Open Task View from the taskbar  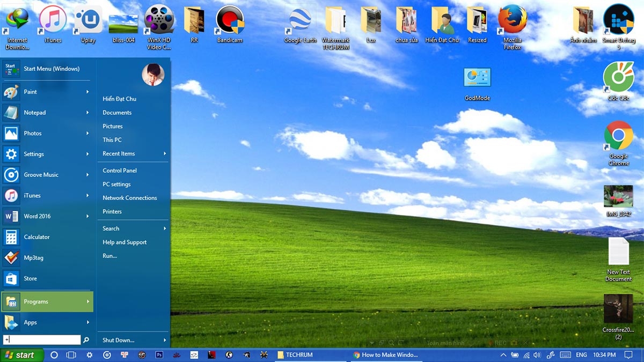coord(71,355)
